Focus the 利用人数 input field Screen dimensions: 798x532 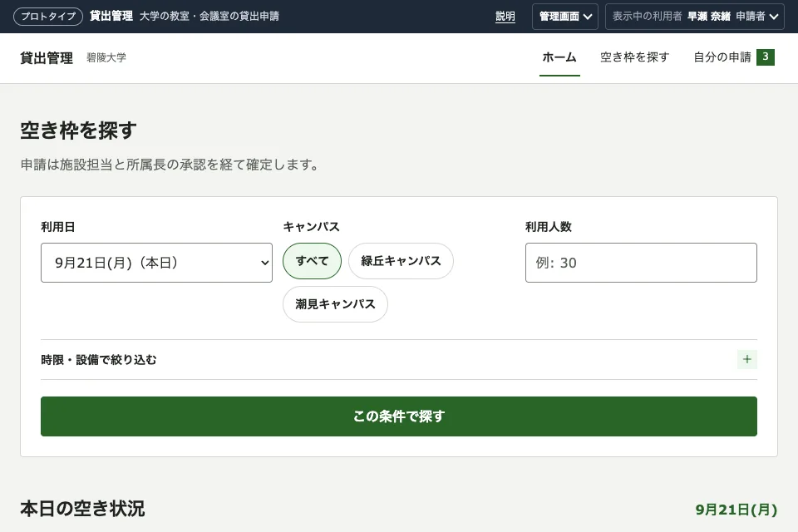click(641, 263)
